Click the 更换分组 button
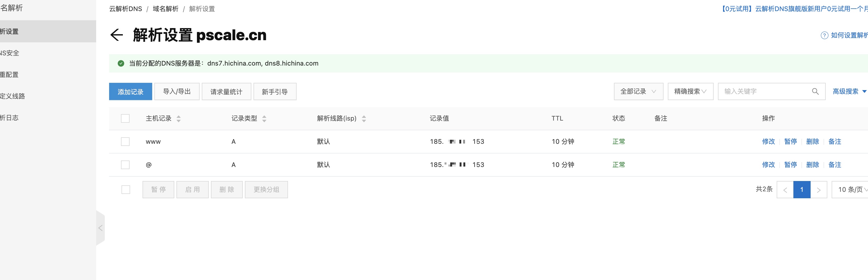 (266, 190)
